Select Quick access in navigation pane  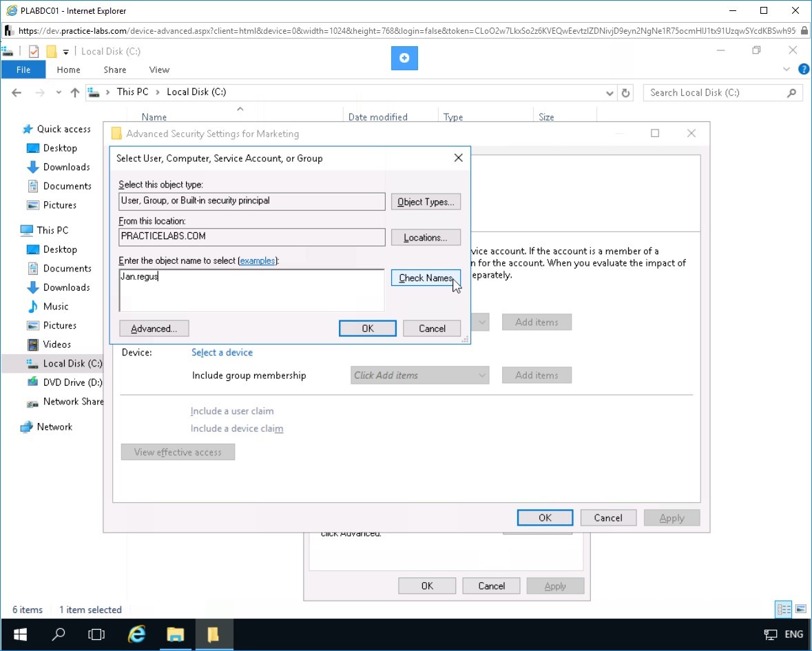[x=63, y=129]
